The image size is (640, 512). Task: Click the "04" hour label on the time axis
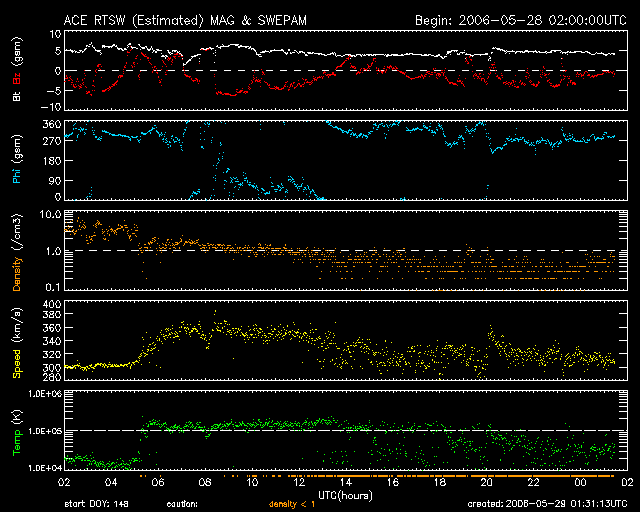(x=111, y=483)
